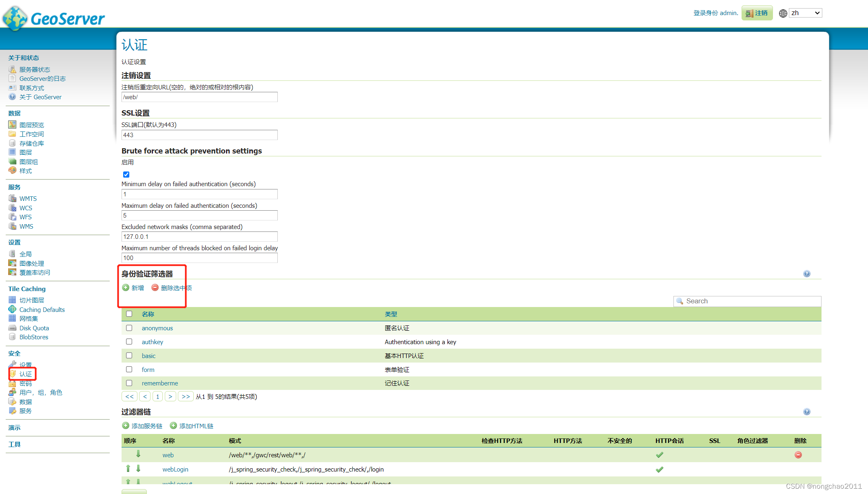Open the language dropdown showing zh
This screenshot has width=868, height=494.
(x=805, y=13)
